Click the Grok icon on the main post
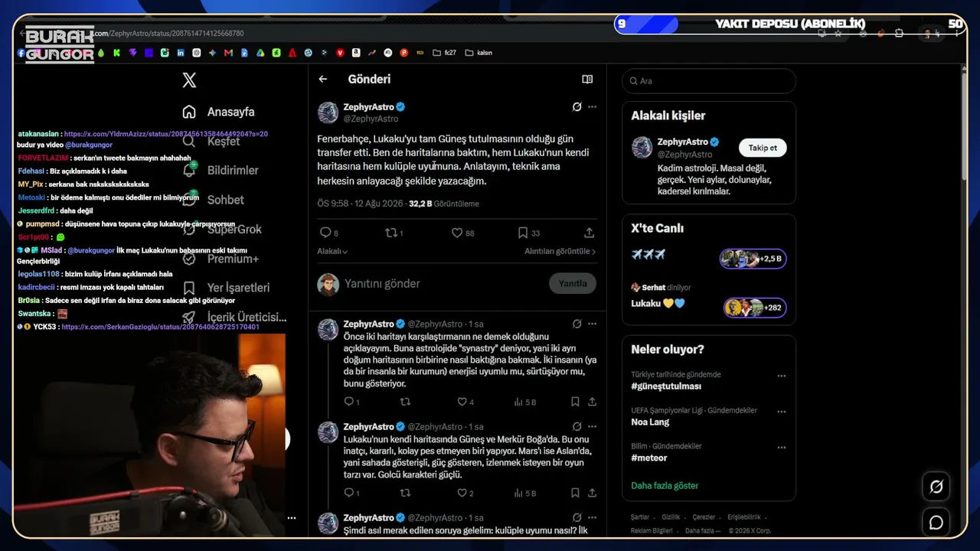The image size is (980, 551). tap(577, 106)
